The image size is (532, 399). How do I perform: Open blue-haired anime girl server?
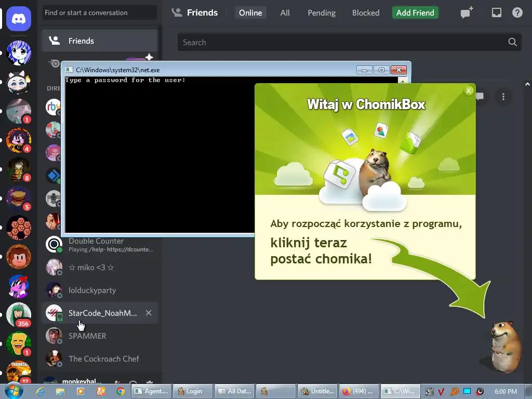19,52
